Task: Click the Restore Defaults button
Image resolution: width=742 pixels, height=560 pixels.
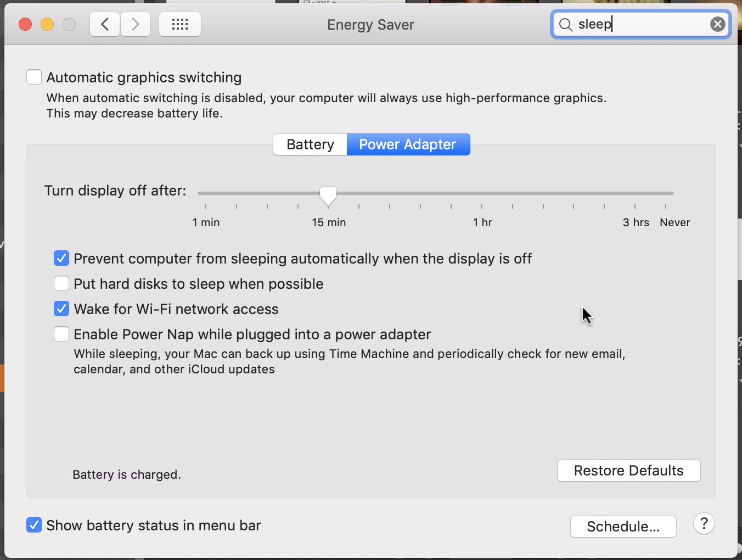Action: click(628, 471)
